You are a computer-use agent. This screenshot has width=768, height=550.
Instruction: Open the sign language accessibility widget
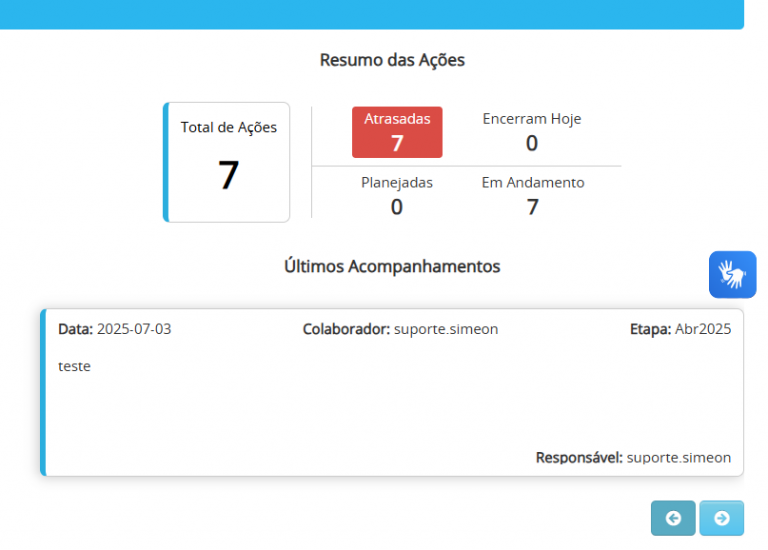coord(732,274)
